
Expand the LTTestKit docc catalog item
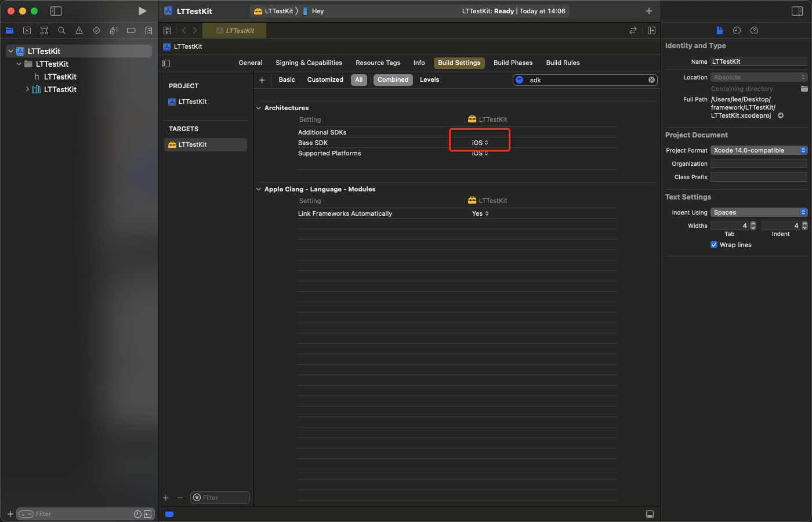tap(27, 89)
